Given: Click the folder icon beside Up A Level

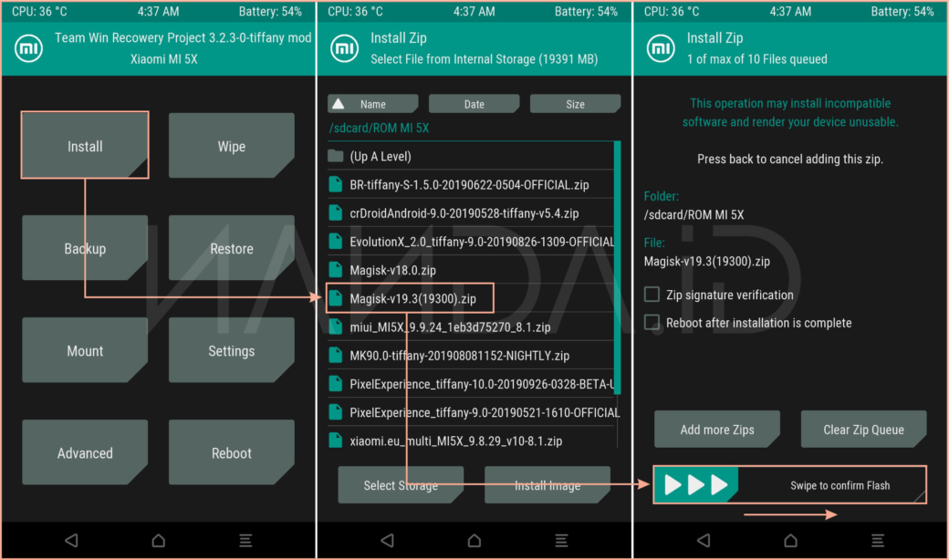Looking at the screenshot, I should click(x=336, y=156).
